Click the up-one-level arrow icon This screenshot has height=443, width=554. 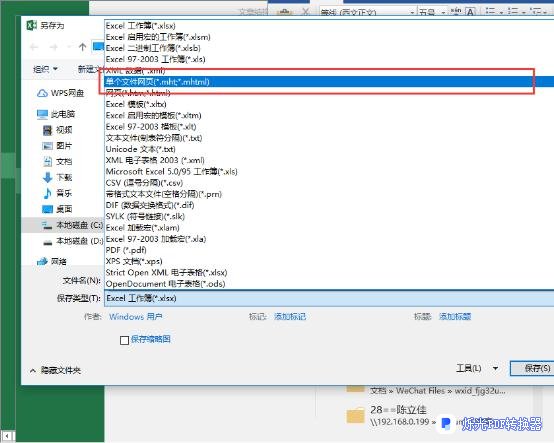click(x=83, y=47)
